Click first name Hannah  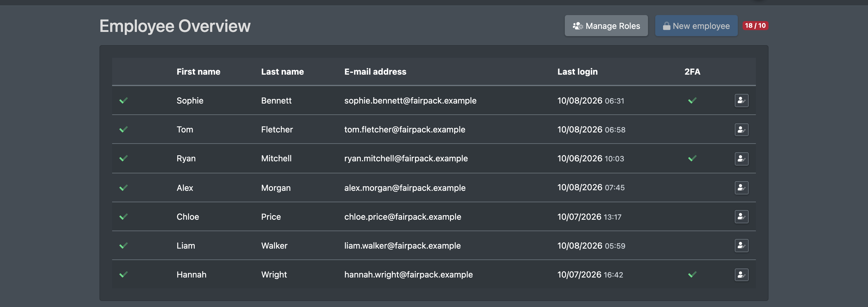[x=191, y=275]
